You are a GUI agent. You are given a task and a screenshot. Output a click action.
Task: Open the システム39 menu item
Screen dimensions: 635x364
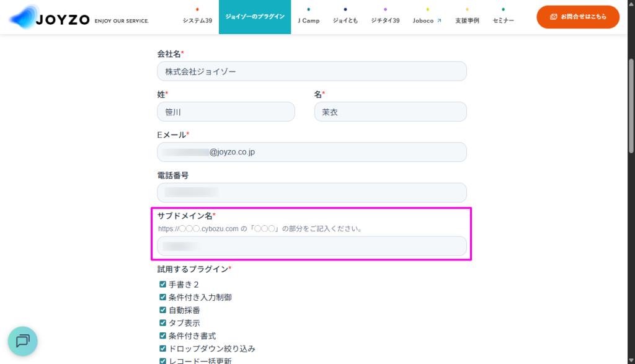tap(197, 20)
